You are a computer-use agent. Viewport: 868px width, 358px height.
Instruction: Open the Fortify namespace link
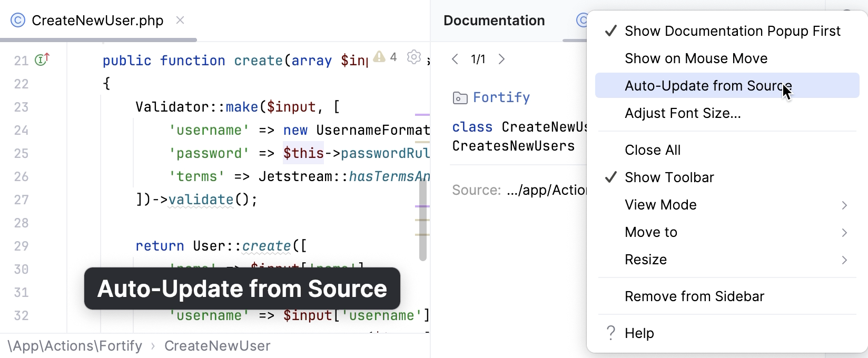tap(501, 97)
